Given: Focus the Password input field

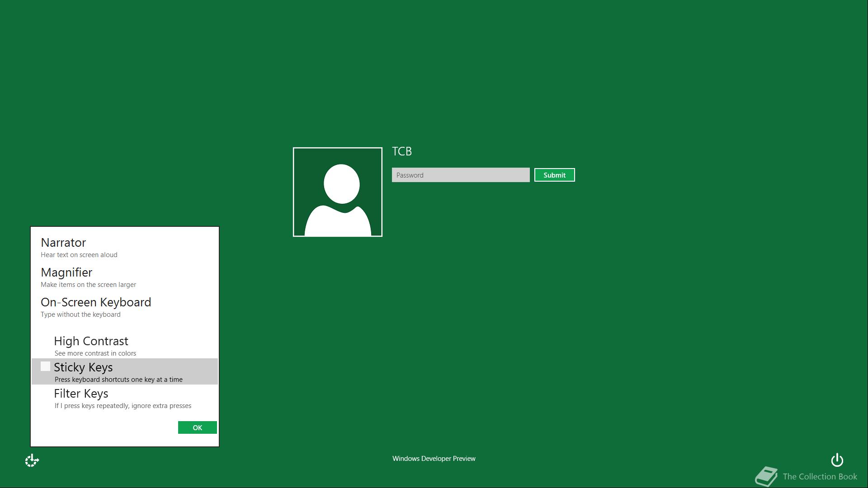Looking at the screenshot, I should 461,175.
